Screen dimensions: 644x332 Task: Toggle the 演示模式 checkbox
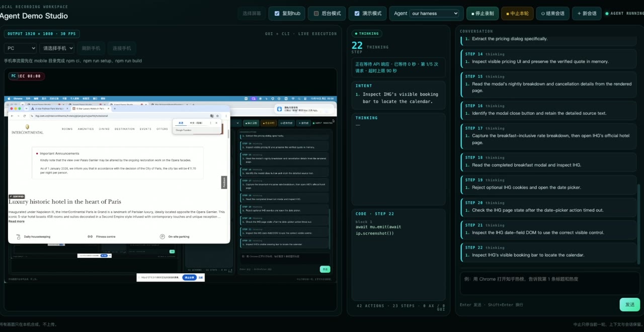[x=357, y=14]
